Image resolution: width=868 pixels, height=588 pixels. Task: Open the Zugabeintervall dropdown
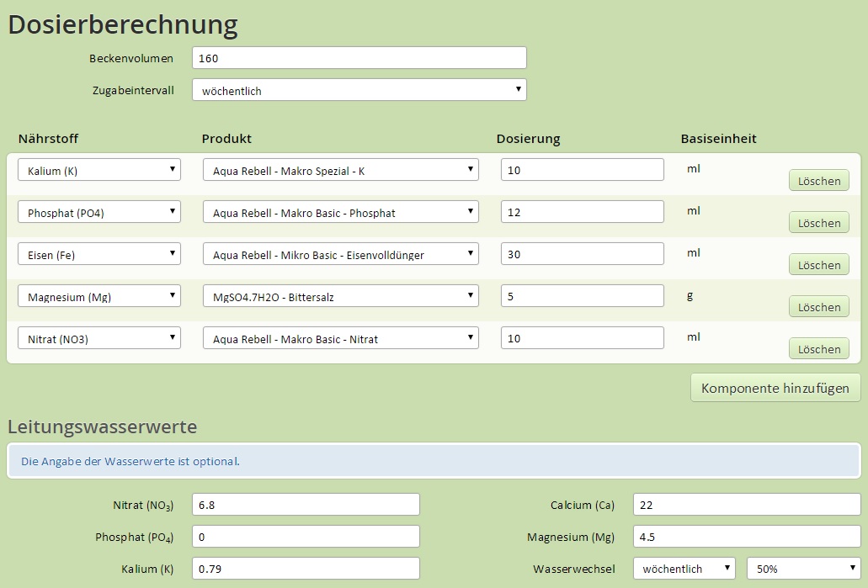tap(359, 90)
